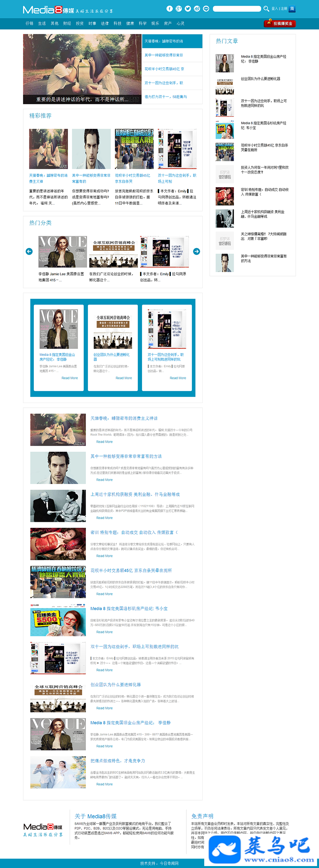319x868 pixels.
Task: Open the 科学 nav menu item
Action: click(x=143, y=23)
